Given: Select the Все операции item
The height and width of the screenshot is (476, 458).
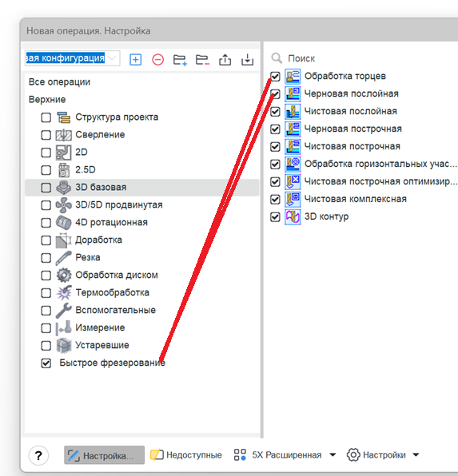Looking at the screenshot, I should [x=59, y=82].
